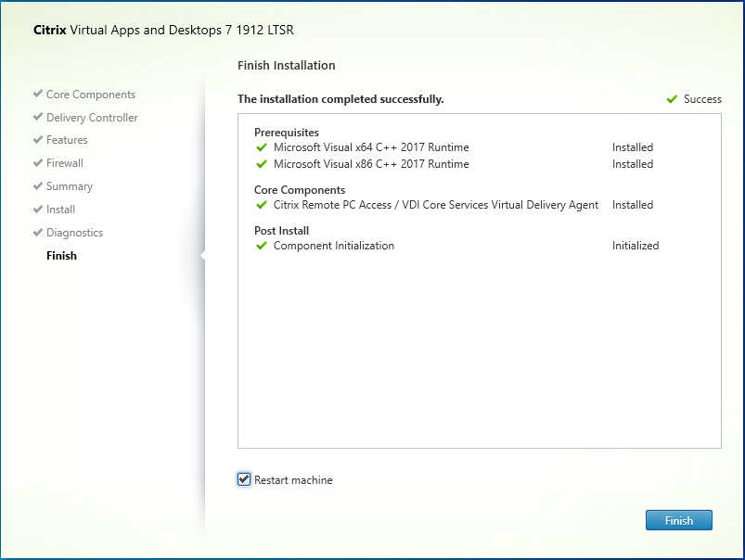Click the Initialized status text
Viewport: 745px width, 560px height.
coord(636,246)
